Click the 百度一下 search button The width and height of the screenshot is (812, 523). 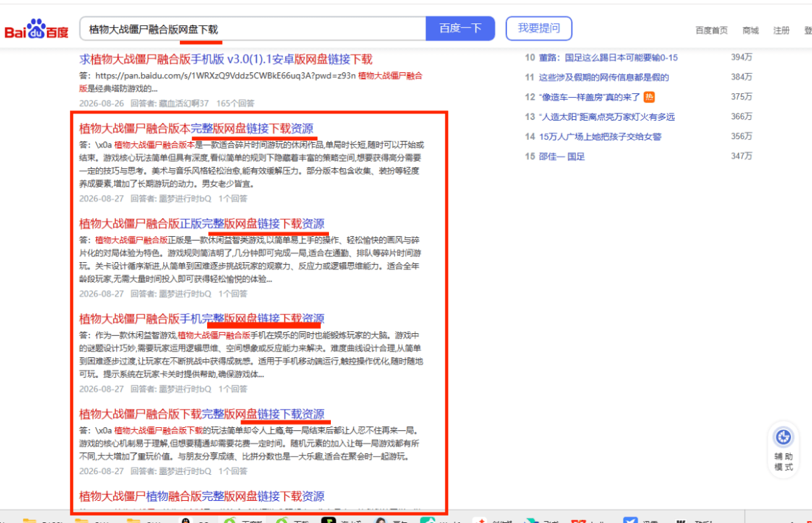(x=460, y=28)
